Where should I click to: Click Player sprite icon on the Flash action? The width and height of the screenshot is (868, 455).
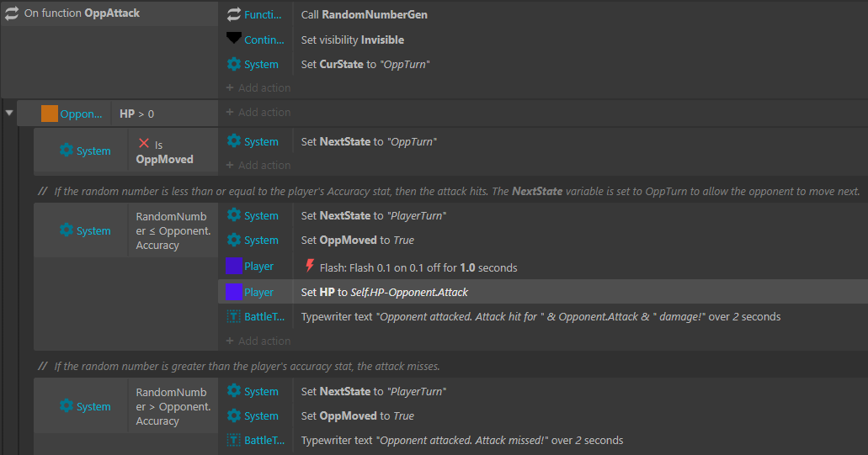[x=233, y=266]
